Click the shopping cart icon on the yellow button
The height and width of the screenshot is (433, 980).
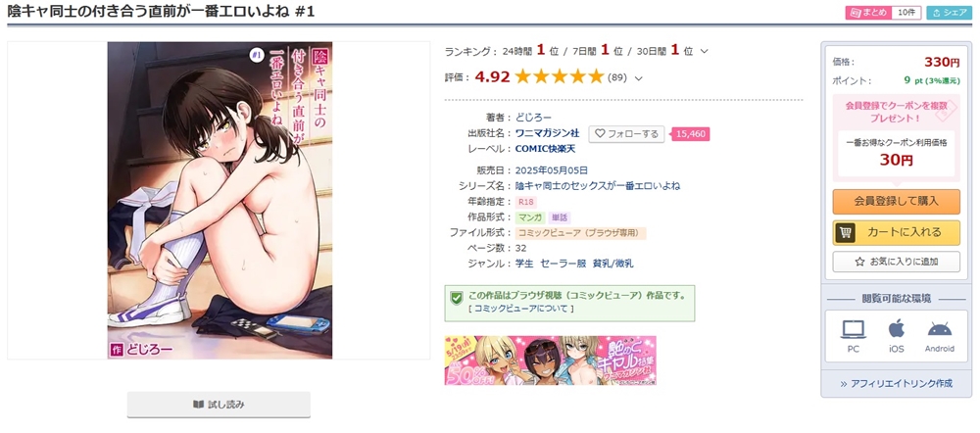pyautogui.click(x=846, y=232)
